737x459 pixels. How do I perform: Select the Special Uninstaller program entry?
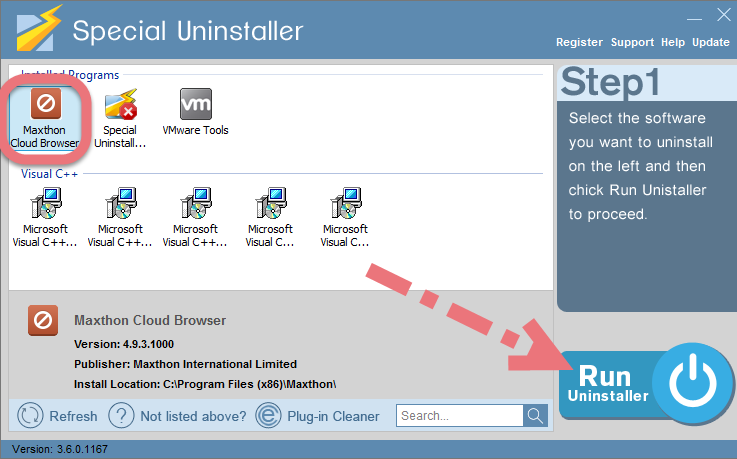[x=120, y=119]
